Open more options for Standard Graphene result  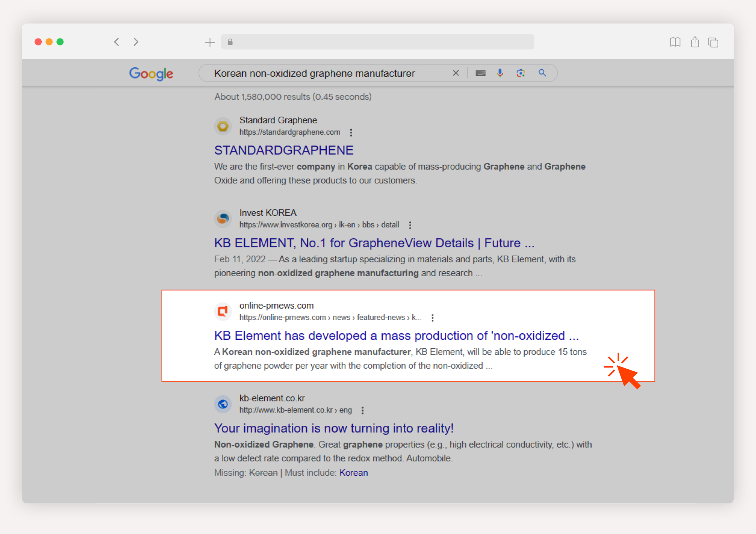pos(351,133)
